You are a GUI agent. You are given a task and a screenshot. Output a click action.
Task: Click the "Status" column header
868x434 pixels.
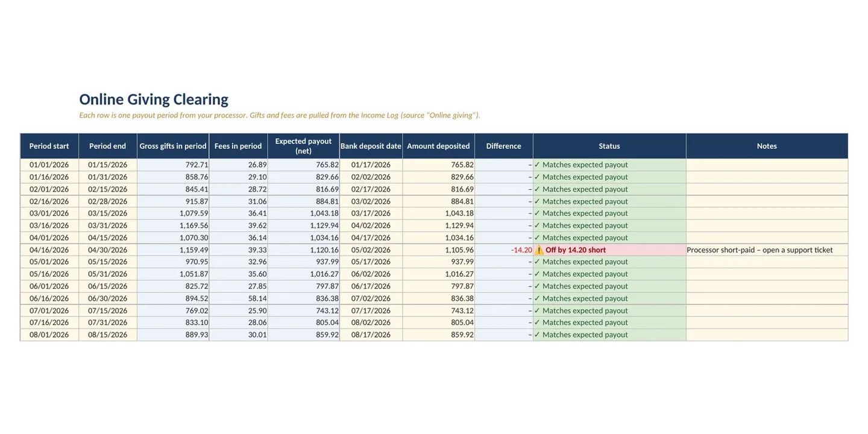point(609,146)
